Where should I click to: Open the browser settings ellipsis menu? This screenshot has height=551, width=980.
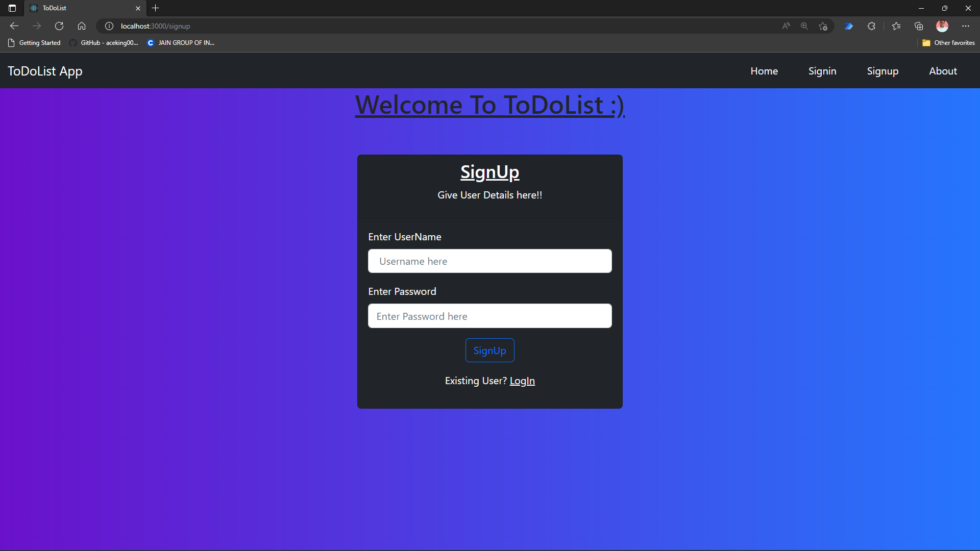[966, 26]
